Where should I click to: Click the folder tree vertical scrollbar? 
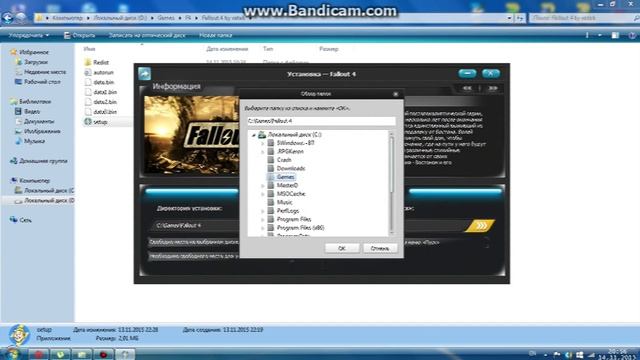pyautogui.click(x=391, y=184)
